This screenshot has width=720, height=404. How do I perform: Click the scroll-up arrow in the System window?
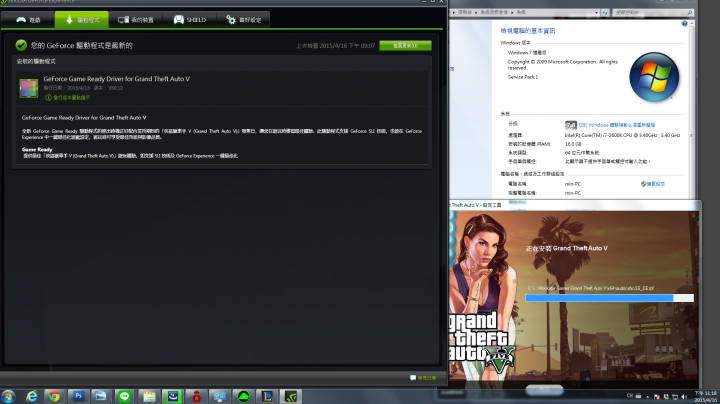692,23
